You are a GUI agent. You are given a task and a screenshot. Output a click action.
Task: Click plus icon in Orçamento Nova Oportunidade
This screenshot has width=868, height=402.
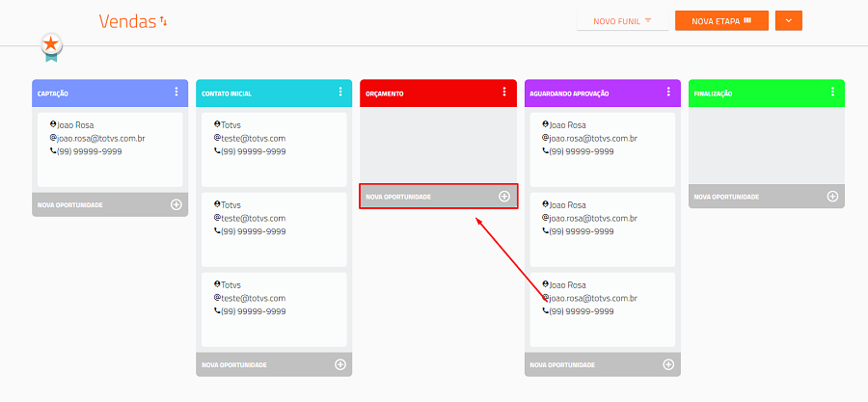tap(504, 197)
